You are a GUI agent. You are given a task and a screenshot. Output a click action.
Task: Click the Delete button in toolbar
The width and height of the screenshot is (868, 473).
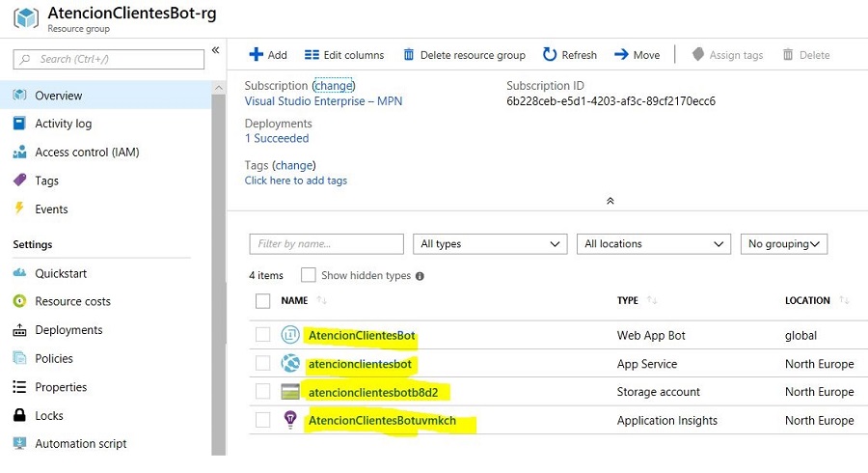point(806,54)
